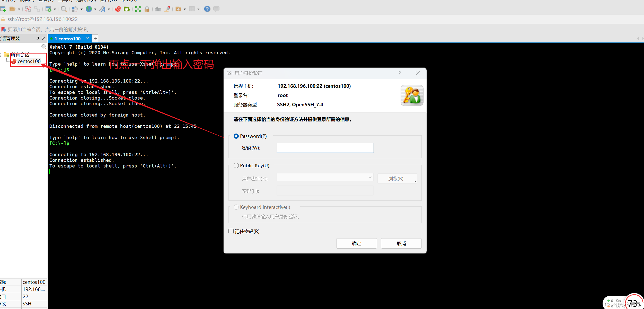Launch Xftp file transfer green icon
Screen dimensions: 644x309
pyautogui.click(x=127, y=9)
